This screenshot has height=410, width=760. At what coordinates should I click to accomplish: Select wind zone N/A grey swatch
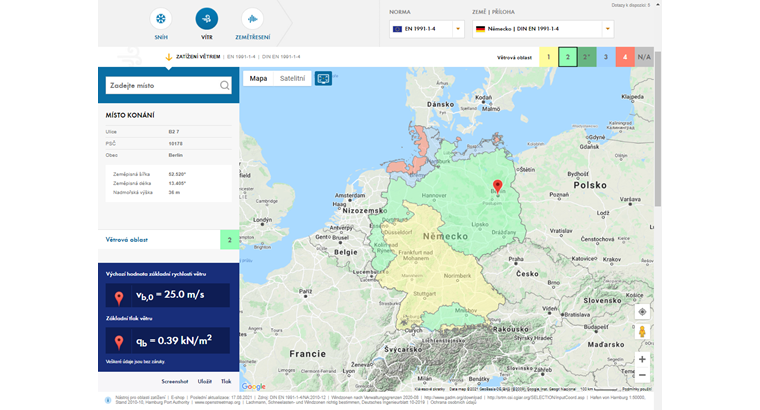[644, 57]
